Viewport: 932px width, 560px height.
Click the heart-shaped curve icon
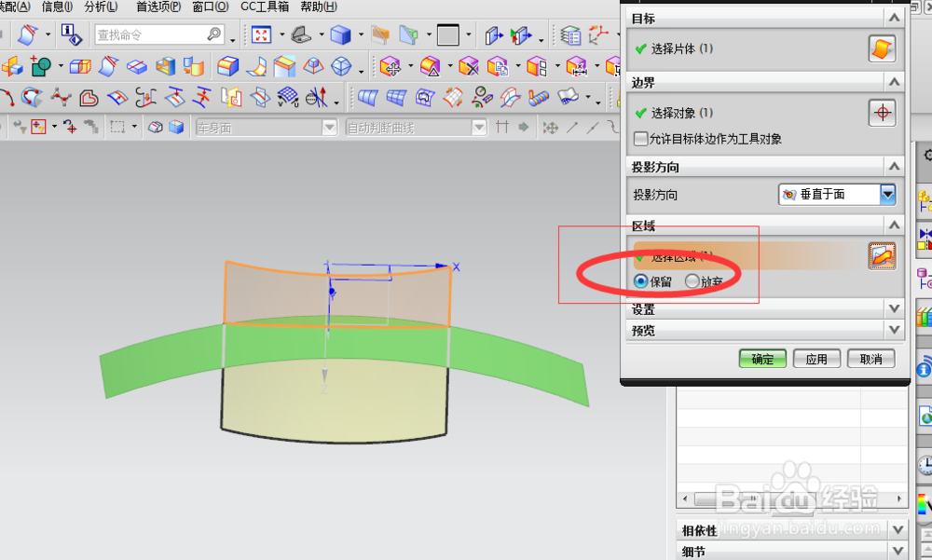pyautogui.click(x=89, y=97)
